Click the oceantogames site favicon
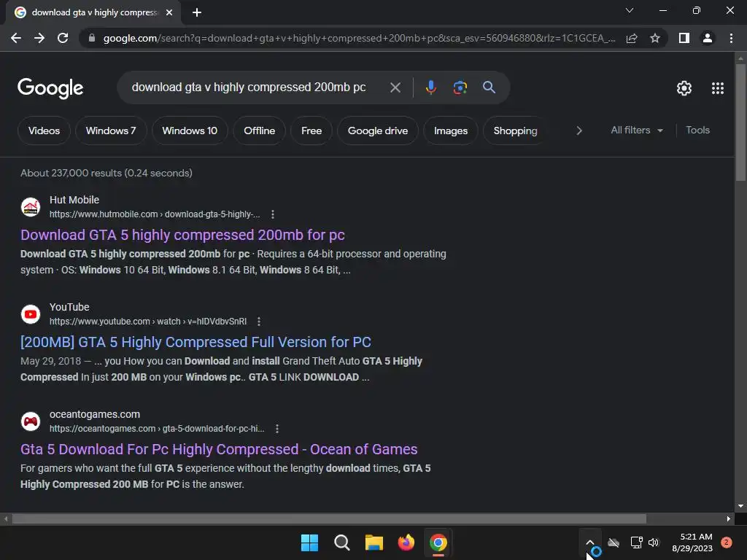 tap(31, 421)
